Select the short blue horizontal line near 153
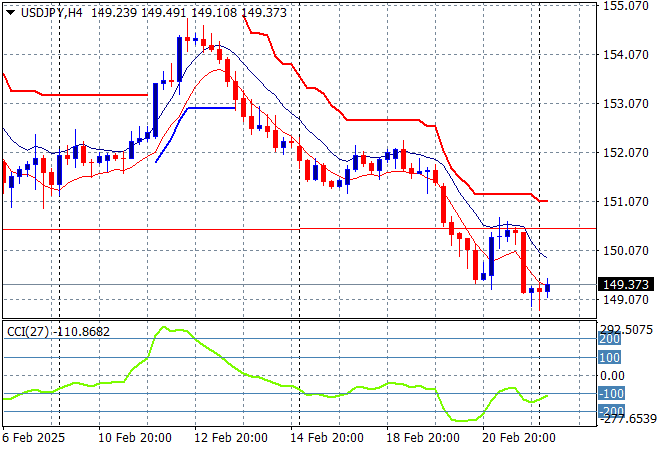The height and width of the screenshot is (450, 660). tap(210, 108)
